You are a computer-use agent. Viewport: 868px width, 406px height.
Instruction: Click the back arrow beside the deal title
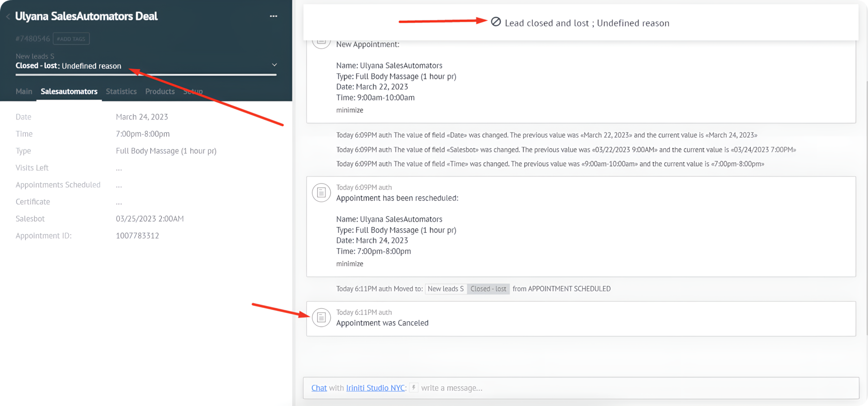coord(8,17)
